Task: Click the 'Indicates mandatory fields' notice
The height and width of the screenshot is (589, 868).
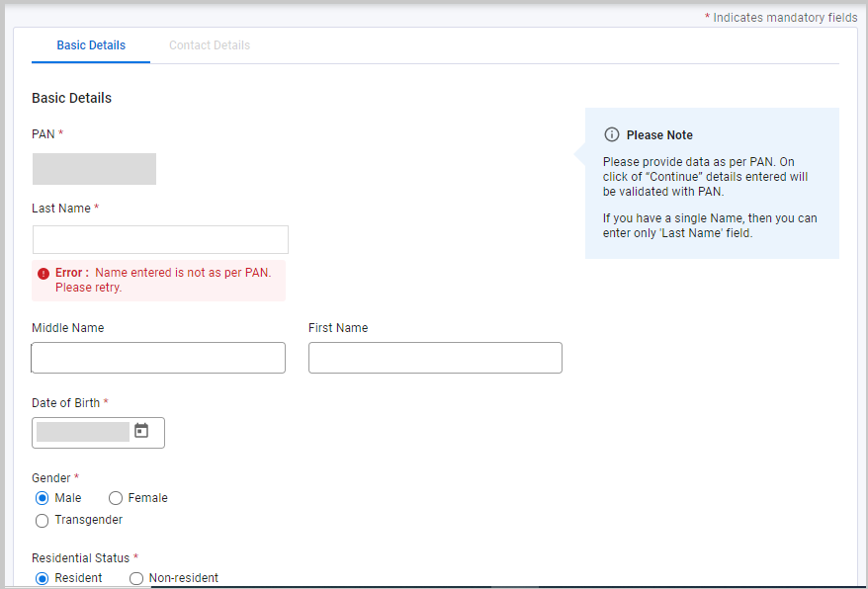Action: point(784,18)
